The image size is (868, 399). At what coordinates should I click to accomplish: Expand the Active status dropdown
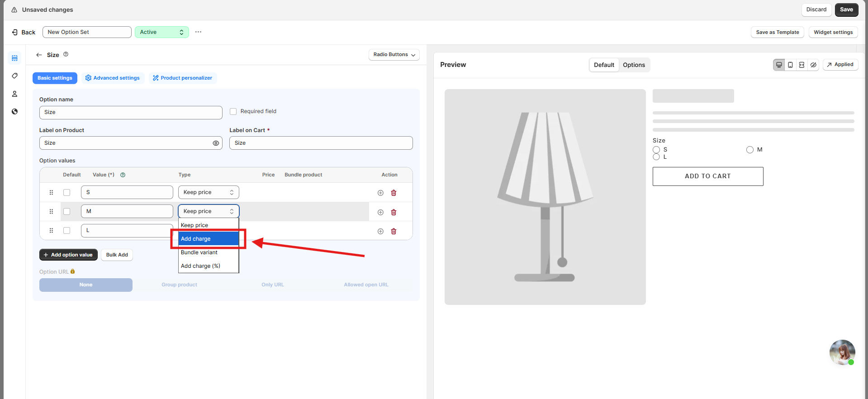(x=161, y=32)
